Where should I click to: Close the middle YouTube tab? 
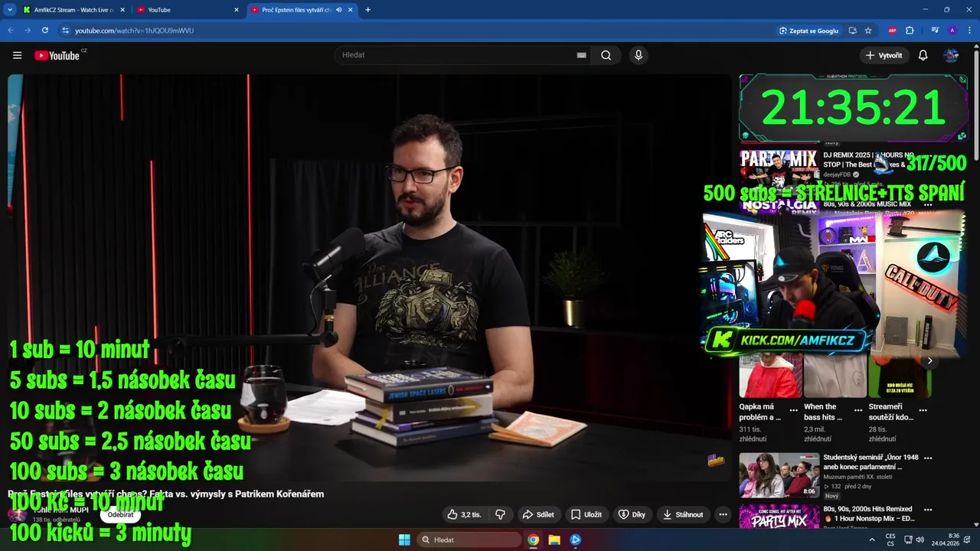237,10
